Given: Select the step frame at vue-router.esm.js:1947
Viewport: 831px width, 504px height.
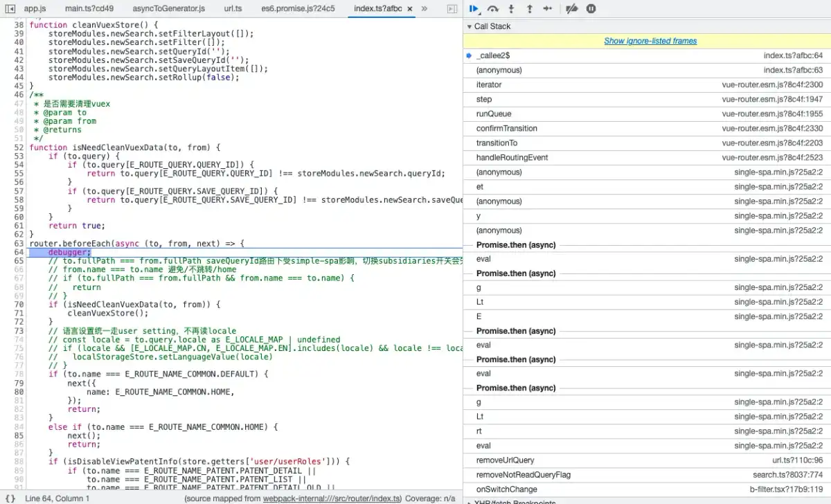Looking at the screenshot, I should (x=647, y=99).
